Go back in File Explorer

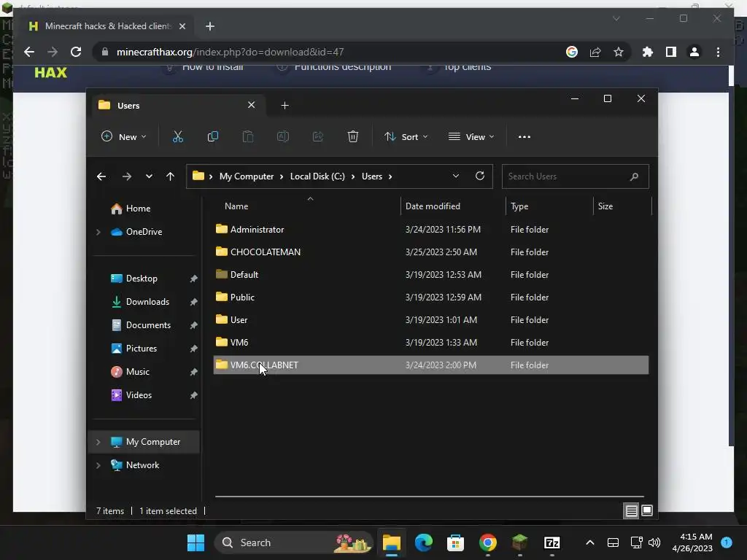coord(101,176)
